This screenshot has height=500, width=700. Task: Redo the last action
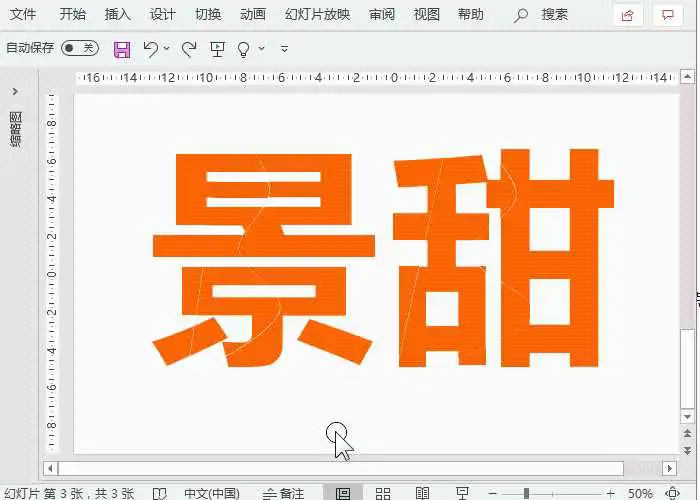pos(189,49)
